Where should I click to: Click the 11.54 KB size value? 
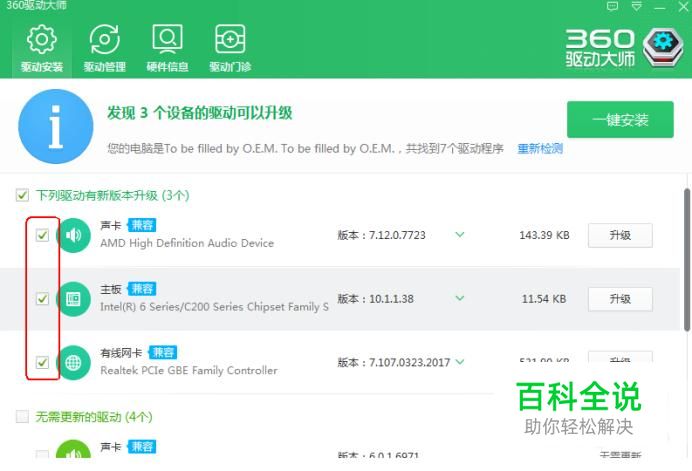(x=544, y=299)
